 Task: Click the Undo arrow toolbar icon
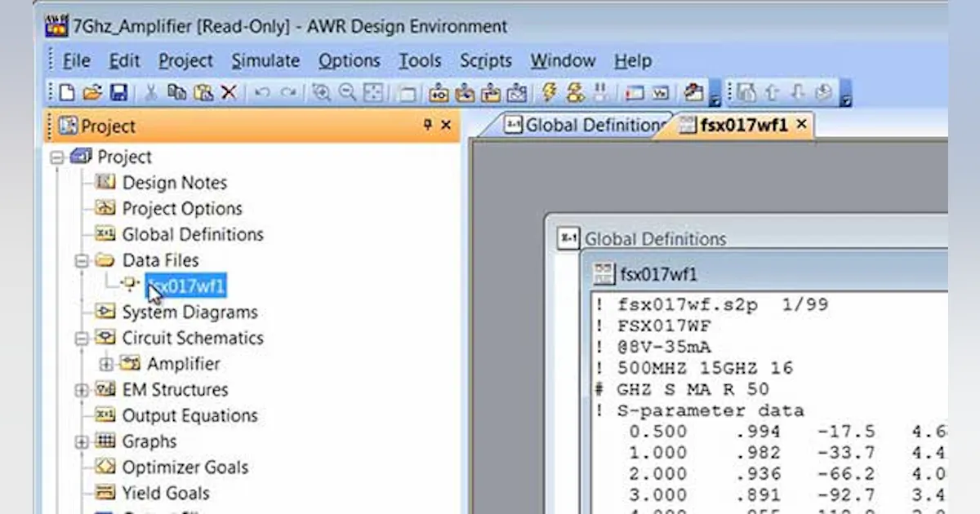(x=262, y=93)
